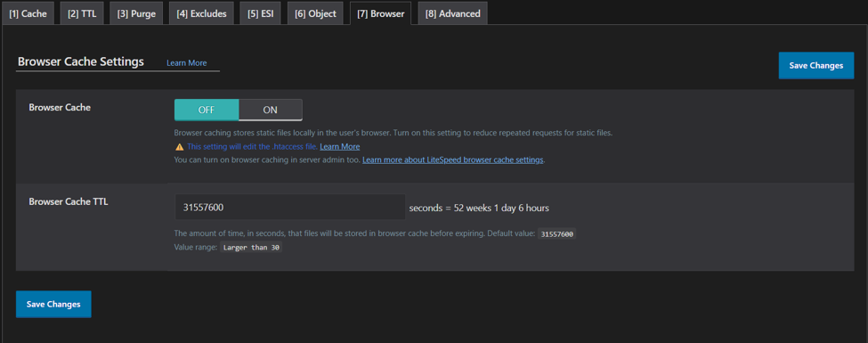
Task: Click the default value 31557600 code label
Action: pyautogui.click(x=557, y=233)
